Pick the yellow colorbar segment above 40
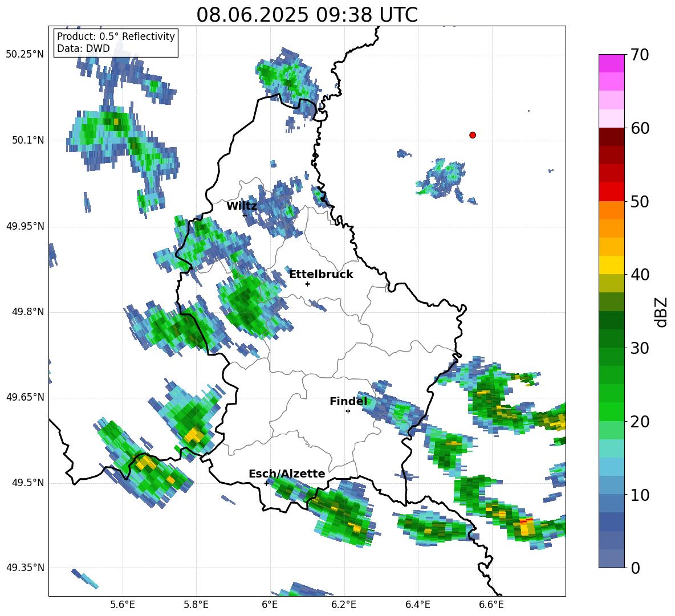Image resolution: width=675 pixels, height=616 pixels. (x=611, y=266)
